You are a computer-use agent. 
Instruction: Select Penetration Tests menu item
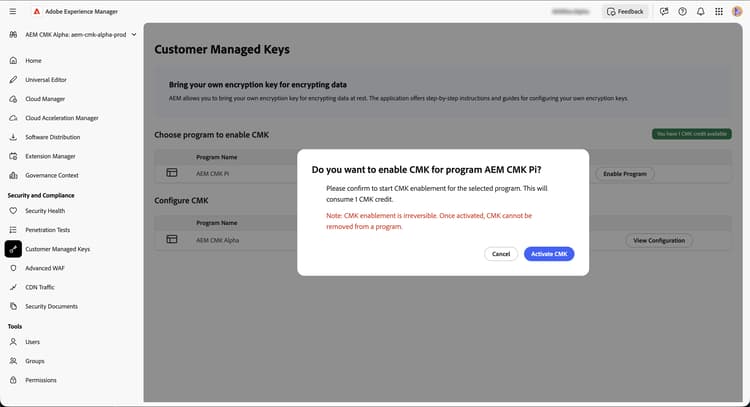click(47, 230)
